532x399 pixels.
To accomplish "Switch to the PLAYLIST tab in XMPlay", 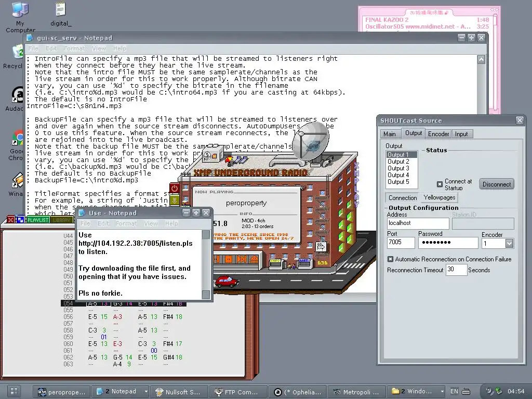I will tap(37, 220).
